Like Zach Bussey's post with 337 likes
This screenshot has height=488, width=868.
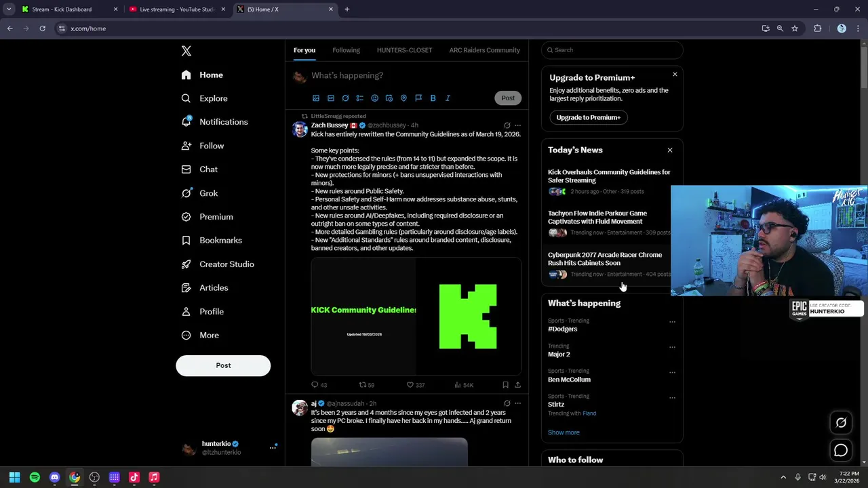(415, 385)
